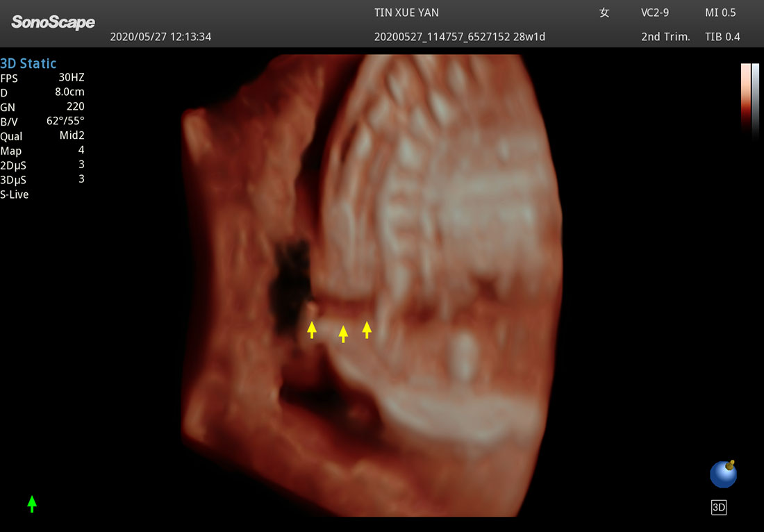Viewport: 764px width, 532px height.
Task: Click the SonoScape logo
Action: [x=53, y=22]
